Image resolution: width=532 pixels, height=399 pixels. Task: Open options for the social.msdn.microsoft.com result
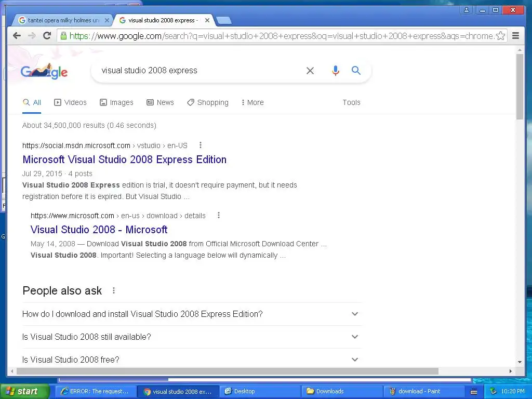[x=201, y=145]
